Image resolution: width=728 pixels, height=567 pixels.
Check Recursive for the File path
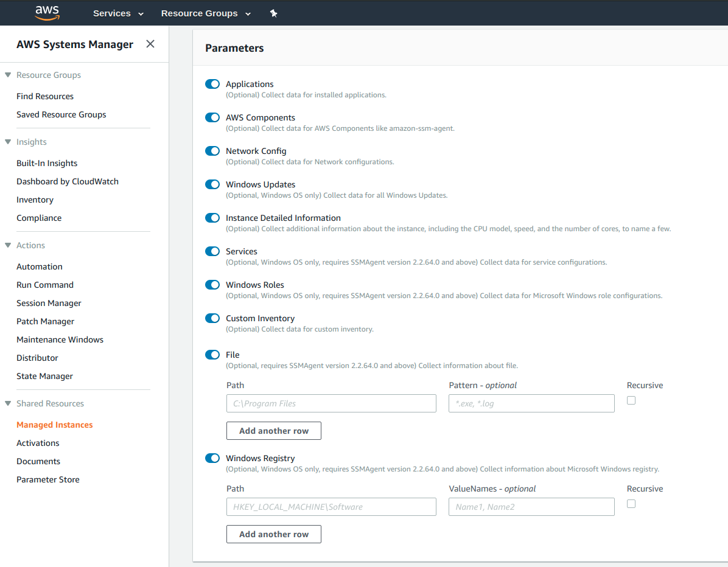click(x=631, y=400)
